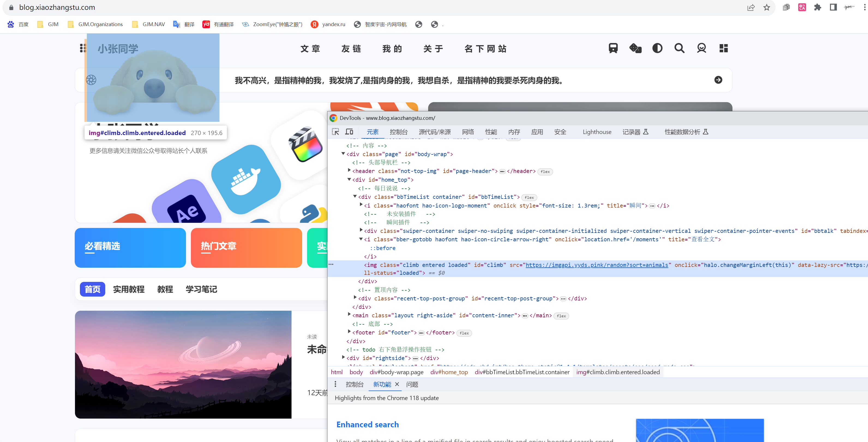
Task: Expand the recent-top-post-group div node
Action: (355, 298)
